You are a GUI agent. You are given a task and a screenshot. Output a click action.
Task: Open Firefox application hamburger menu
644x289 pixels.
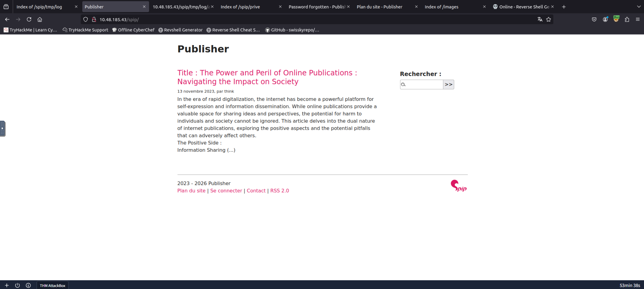[x=638, y=20]
